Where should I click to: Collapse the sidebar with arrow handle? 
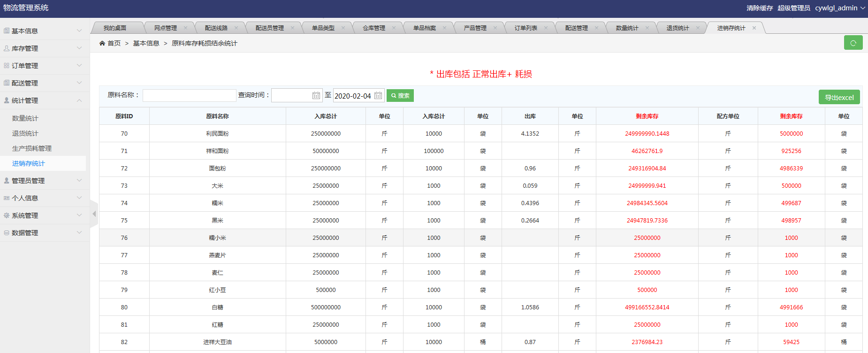[94, 214]
